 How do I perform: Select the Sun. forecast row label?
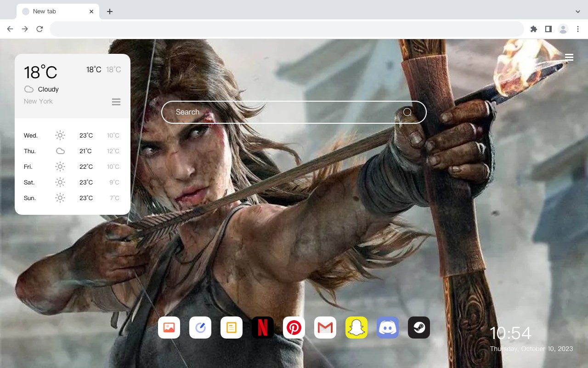[x=30, y=198]
